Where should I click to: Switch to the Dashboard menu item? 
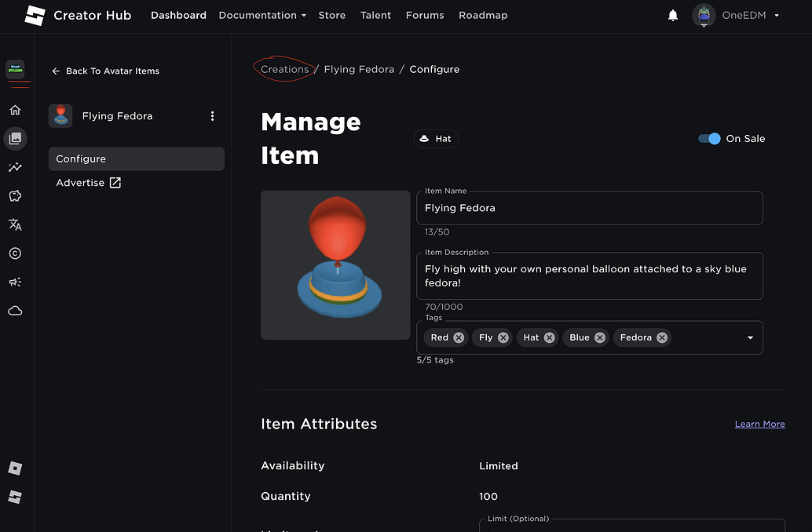coord(178,15)
